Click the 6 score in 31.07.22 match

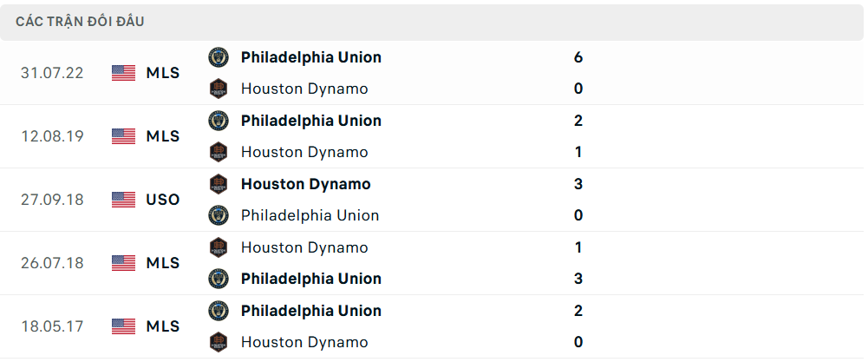(x=578, y=57)
